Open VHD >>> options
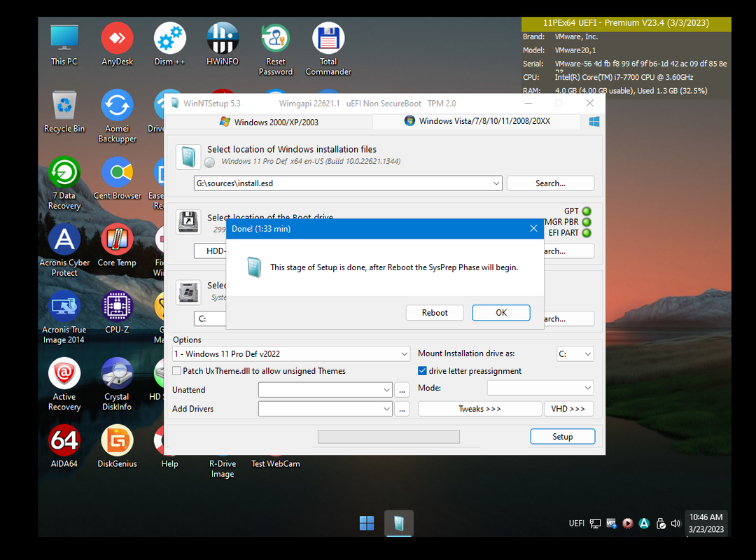The image size is (756, 560). [x=568, y=409]
